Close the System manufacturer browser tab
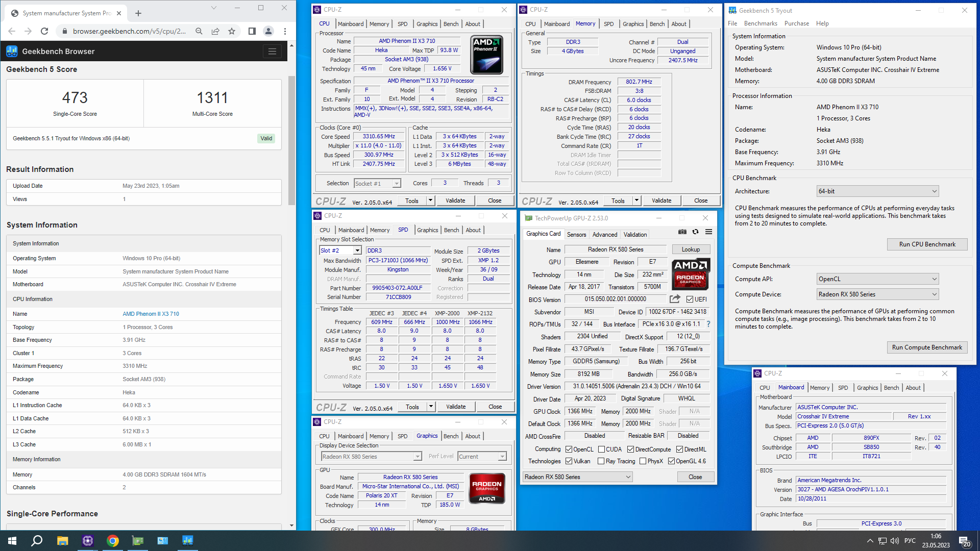 pos(119,13)
